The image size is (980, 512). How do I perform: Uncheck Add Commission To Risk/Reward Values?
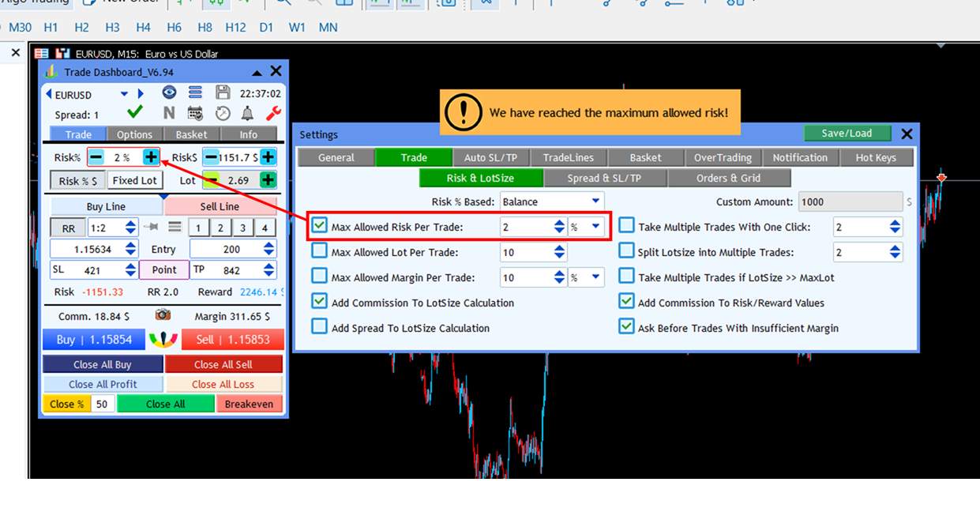tap(626, 302)
